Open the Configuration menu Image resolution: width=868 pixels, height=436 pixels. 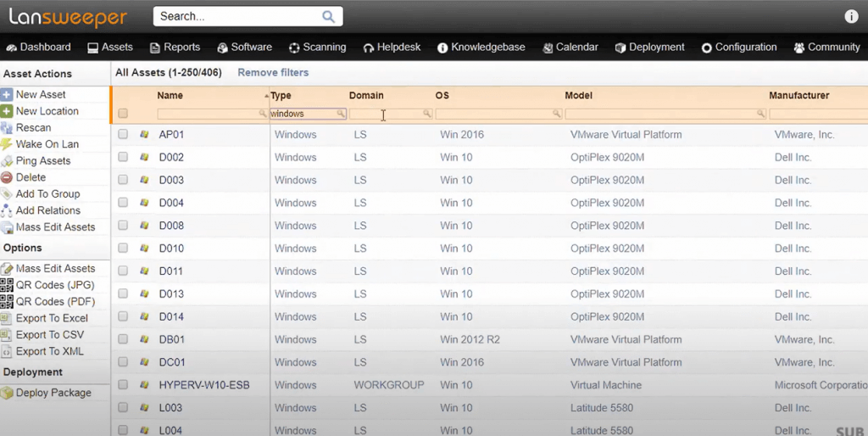[739, 48]
